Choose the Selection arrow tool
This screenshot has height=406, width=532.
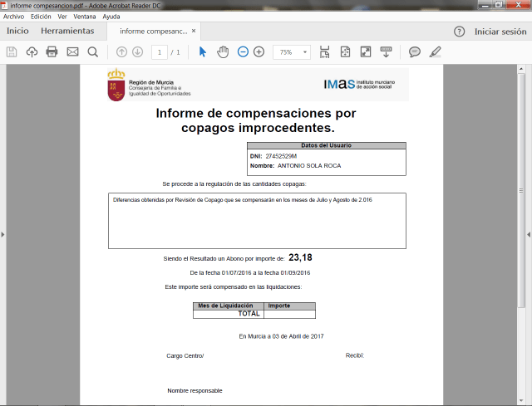[203, 51]
